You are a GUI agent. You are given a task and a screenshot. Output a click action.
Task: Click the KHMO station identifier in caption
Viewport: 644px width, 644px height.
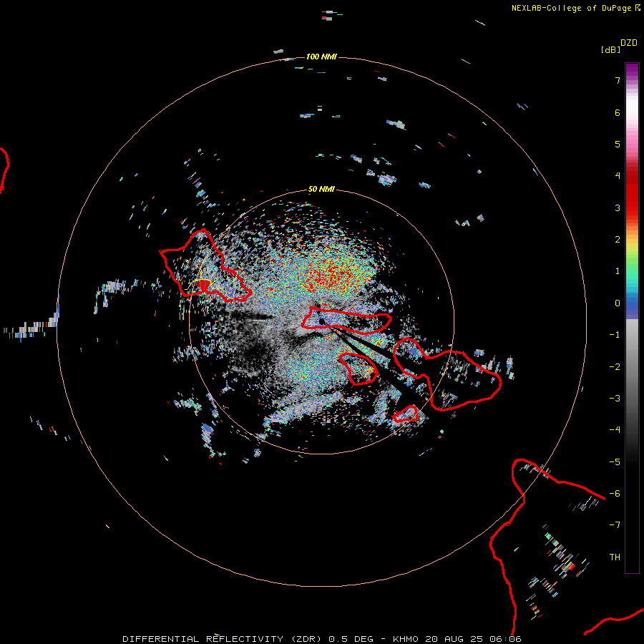406,639
